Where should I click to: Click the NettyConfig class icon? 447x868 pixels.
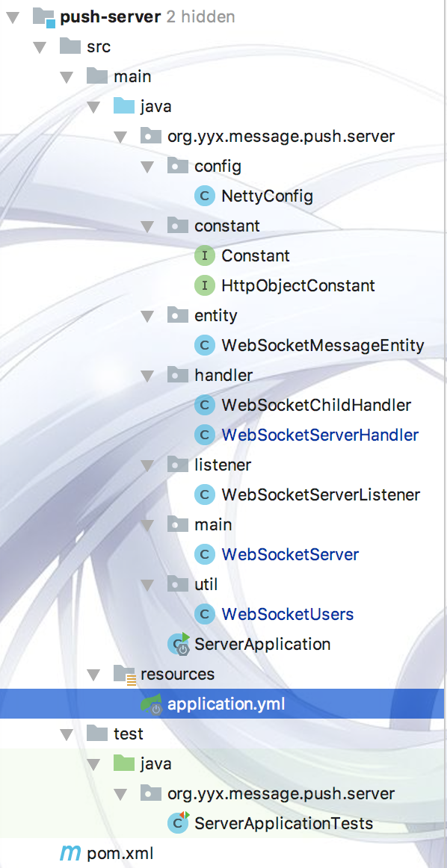[x=204, y=196]
